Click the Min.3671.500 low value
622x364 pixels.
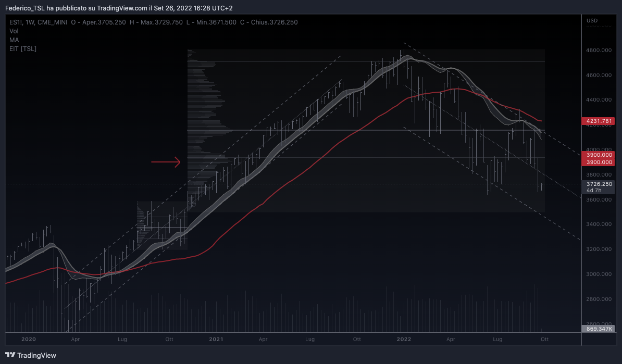pyautogui.click(x=216, y=22)
